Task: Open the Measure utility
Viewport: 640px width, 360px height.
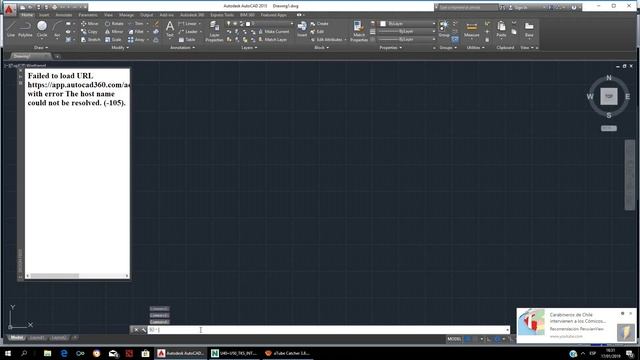Action: tap(471, 29)
